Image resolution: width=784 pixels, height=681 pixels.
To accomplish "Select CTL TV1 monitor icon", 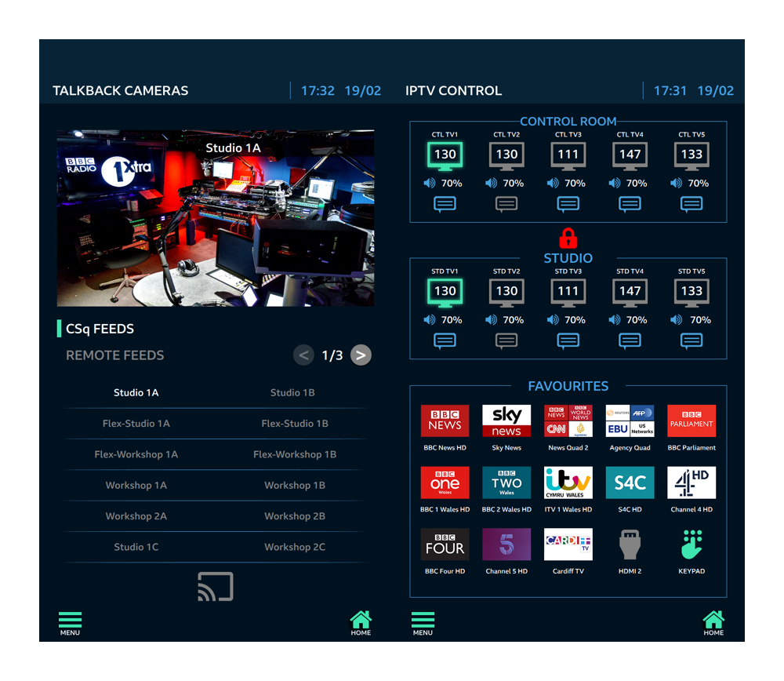I will (x=445, y=155).
